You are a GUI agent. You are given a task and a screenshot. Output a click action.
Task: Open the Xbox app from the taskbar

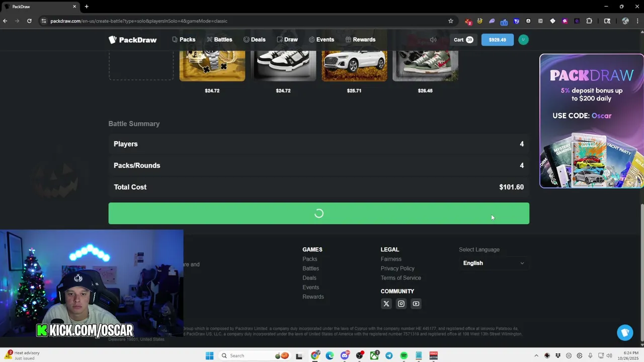374,355
